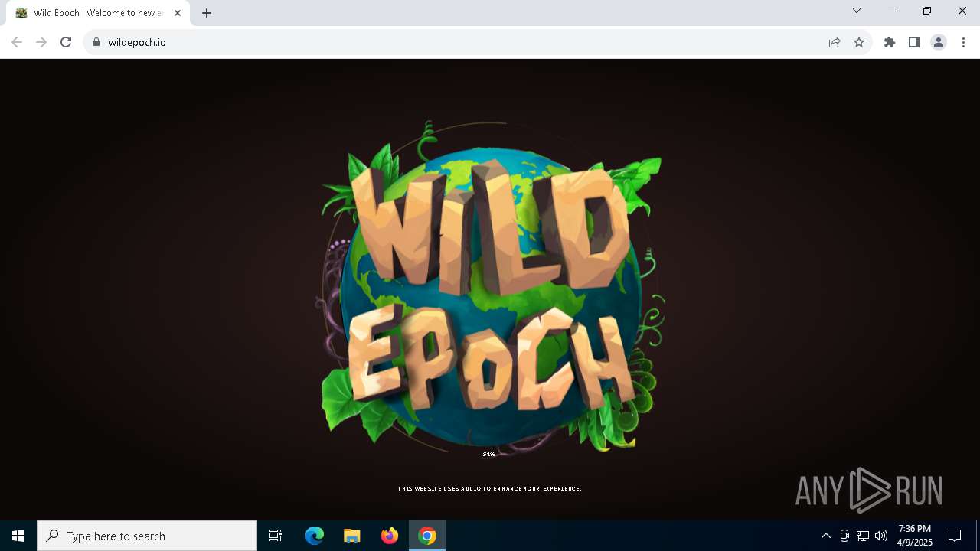The height and width of the screenshot is (551, 980).
Task: Open the volume tray icon
Action: [x=881, y=536]
